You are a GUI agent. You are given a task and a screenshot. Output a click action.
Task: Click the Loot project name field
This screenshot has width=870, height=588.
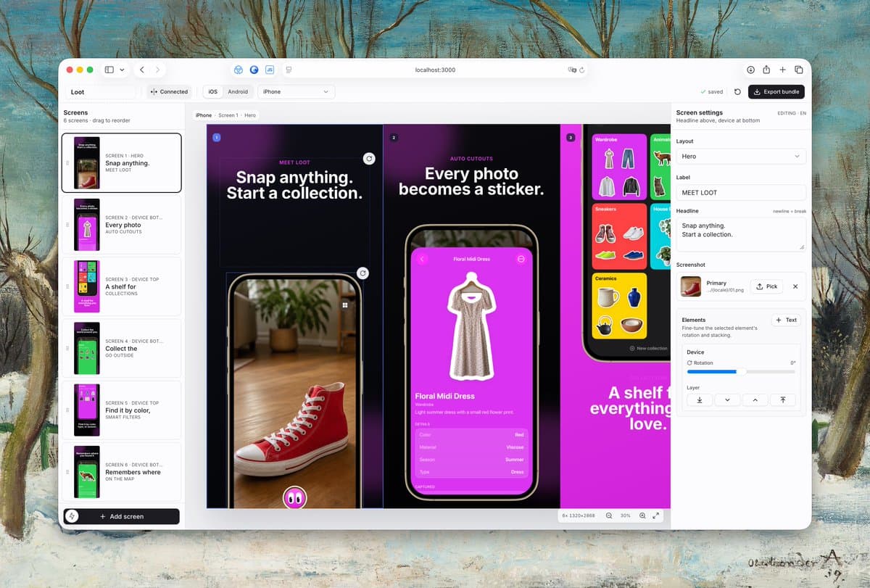101,92
